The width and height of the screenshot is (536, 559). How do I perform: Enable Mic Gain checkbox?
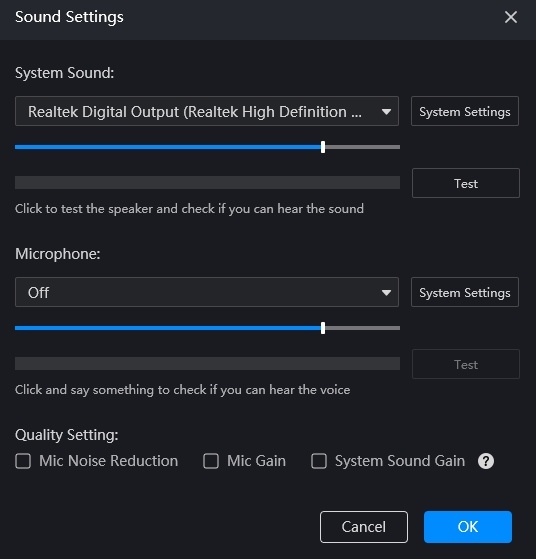point(211,461)
